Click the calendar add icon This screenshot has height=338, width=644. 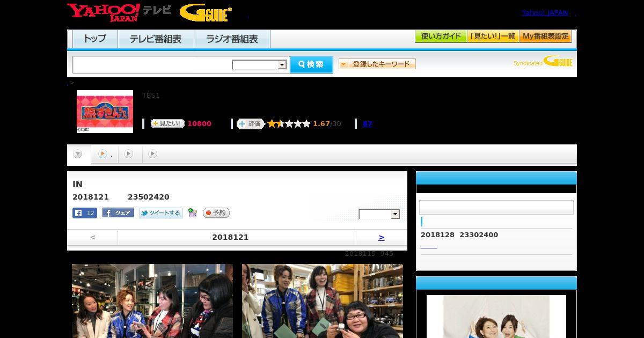coord(193,213)
